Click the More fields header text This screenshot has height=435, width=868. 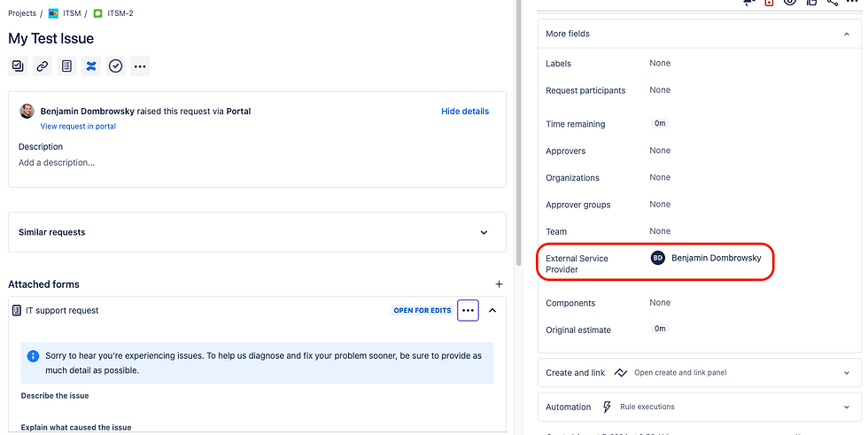[568, 34]
